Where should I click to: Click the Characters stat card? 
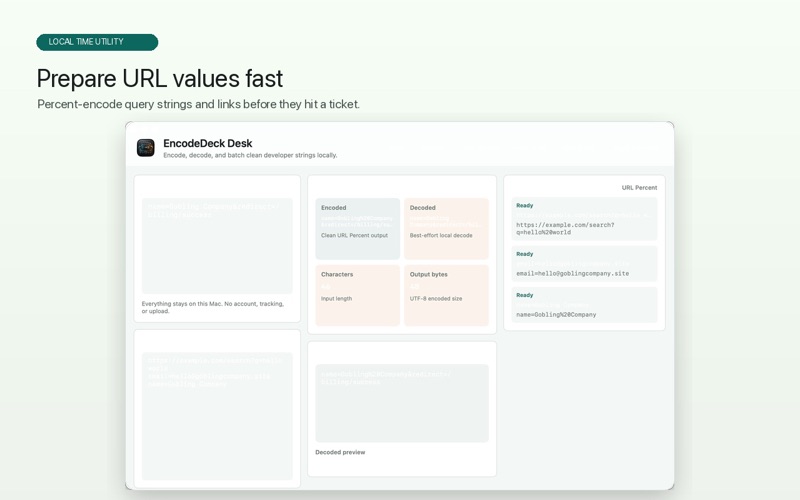click(x=358, y=295)
